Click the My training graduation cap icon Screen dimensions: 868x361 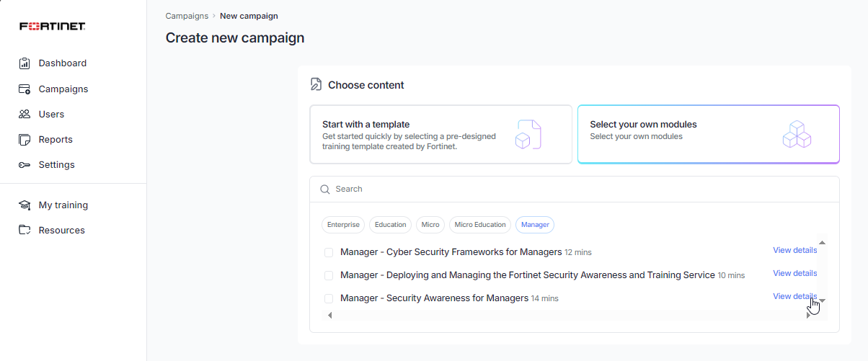(25, 205)
